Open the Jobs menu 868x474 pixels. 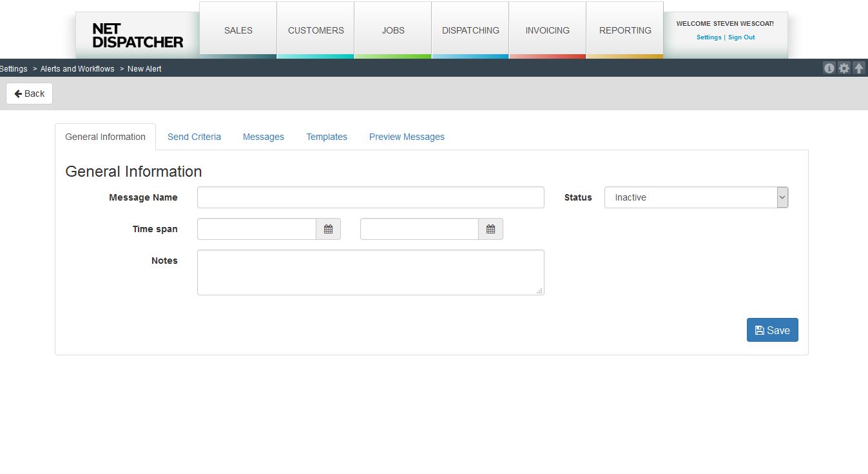tap(393, 30)
